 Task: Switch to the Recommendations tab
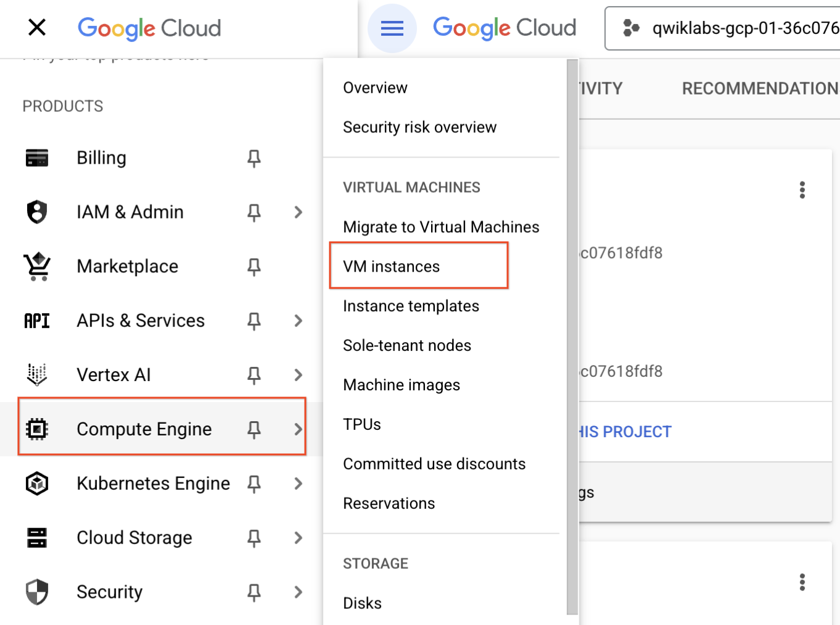(x=761, y=88)
